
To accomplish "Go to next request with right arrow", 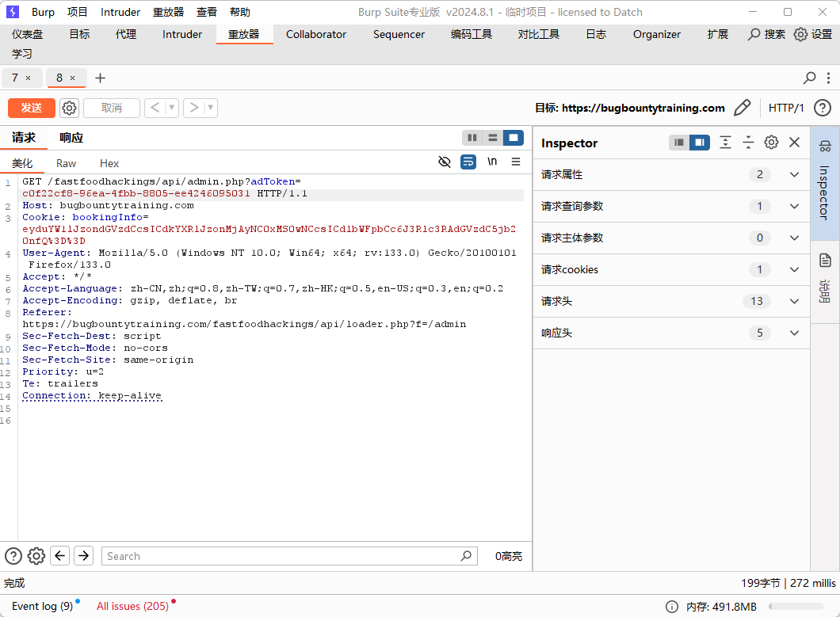I will pyautogui.click(x=194, y=109).
